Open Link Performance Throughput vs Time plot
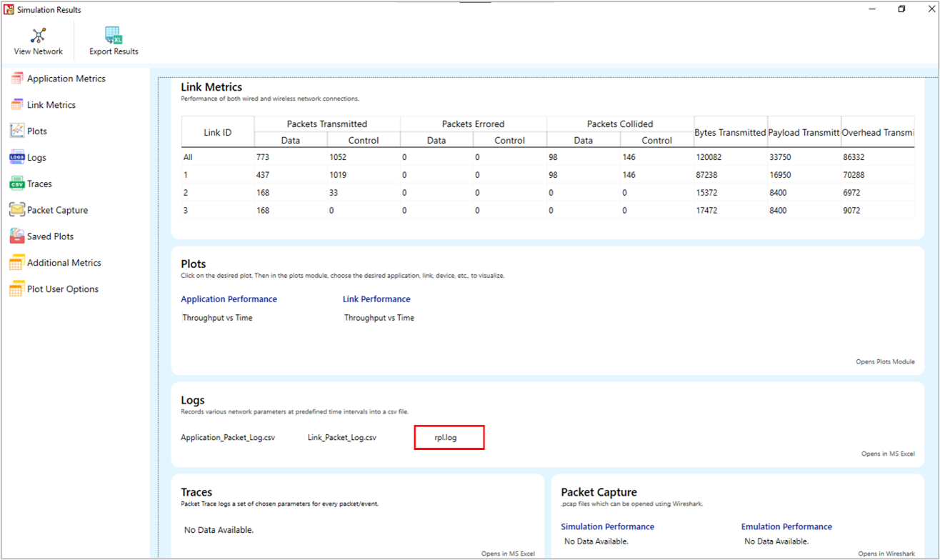Image resolution: width=940 pixels, height=560 pixels. 379,318
